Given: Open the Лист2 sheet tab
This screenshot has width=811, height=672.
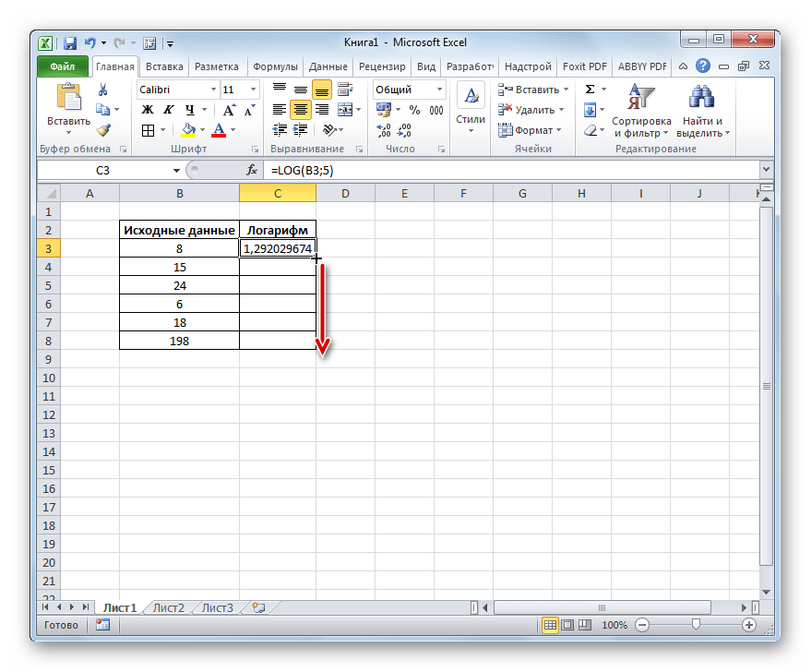Looking at the screenshot, I should tap(168, 607).
